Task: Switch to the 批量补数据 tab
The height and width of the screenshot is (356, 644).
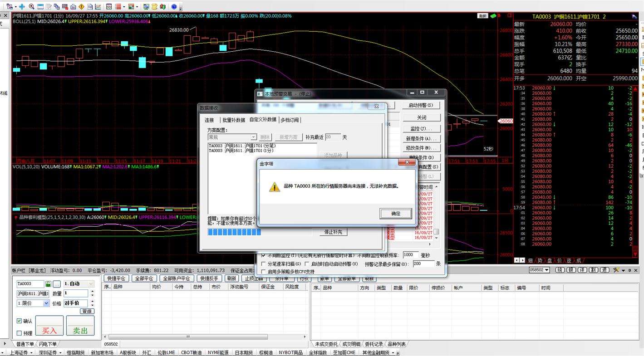Action: pyautogui.click(x=233, y=120)
